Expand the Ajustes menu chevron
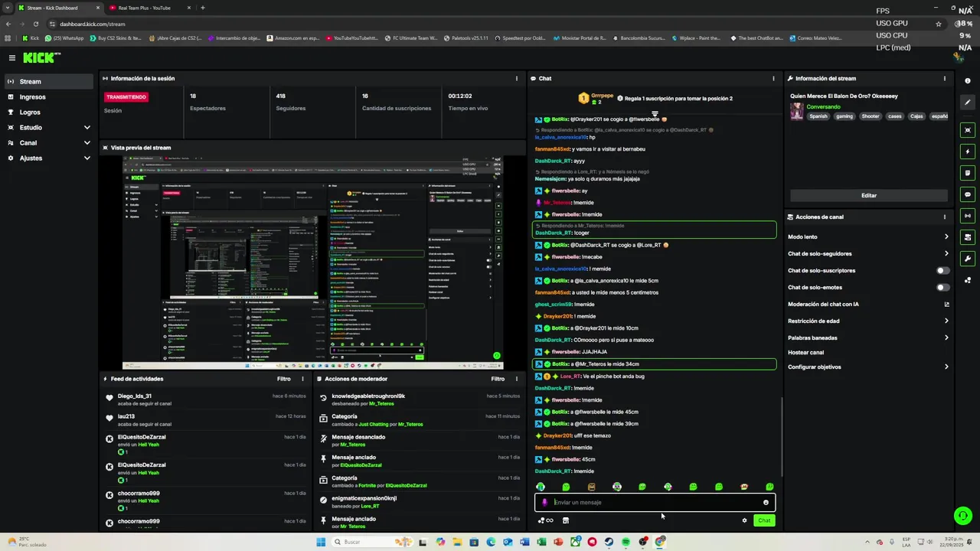This screenshot has width=980, height=551. [x=87, y=158]
